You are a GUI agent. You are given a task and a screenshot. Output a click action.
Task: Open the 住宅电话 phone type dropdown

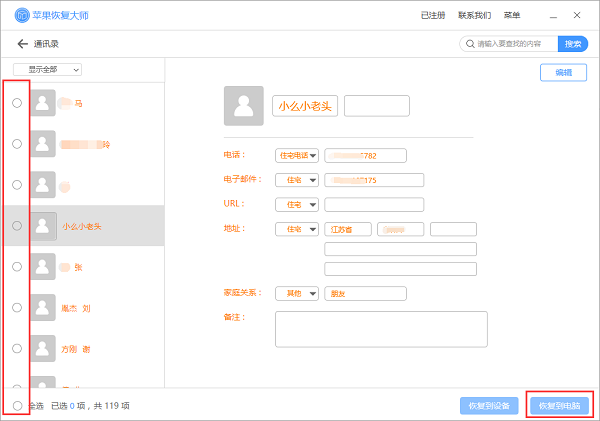click(x=297, y=155)
